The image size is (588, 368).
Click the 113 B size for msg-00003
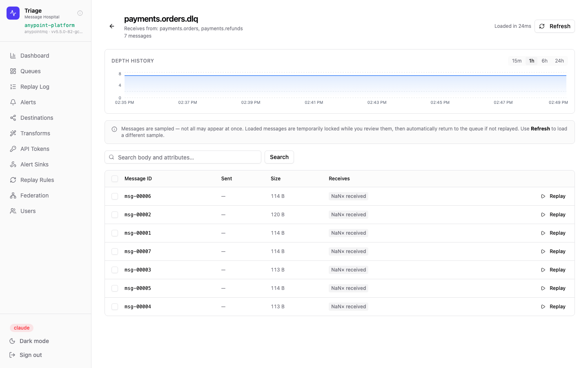click(278, 270)
